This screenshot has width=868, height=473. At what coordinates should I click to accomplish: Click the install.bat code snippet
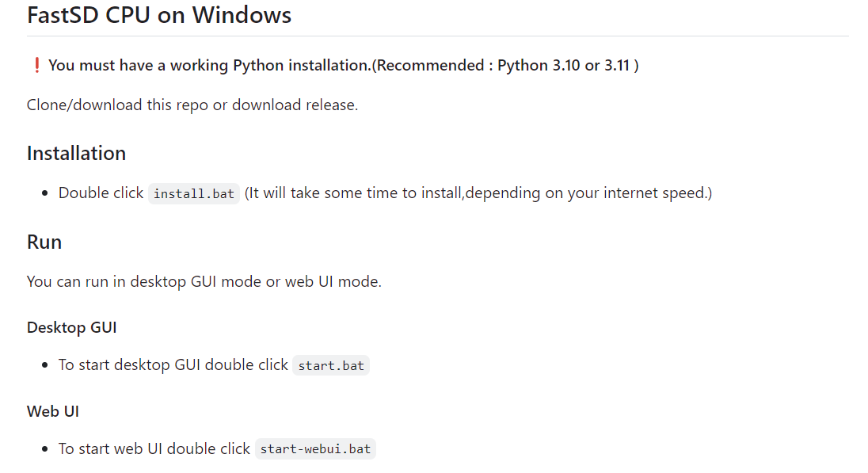tap(194, 194)
